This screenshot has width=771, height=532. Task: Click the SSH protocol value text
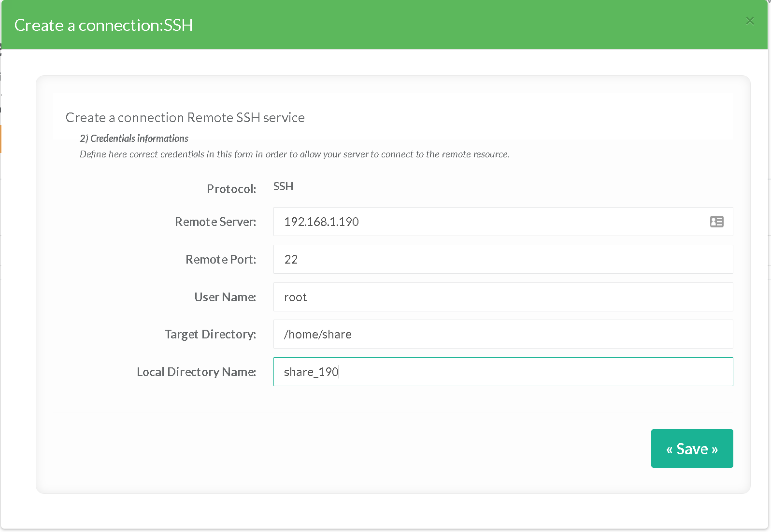coord(283,186)
